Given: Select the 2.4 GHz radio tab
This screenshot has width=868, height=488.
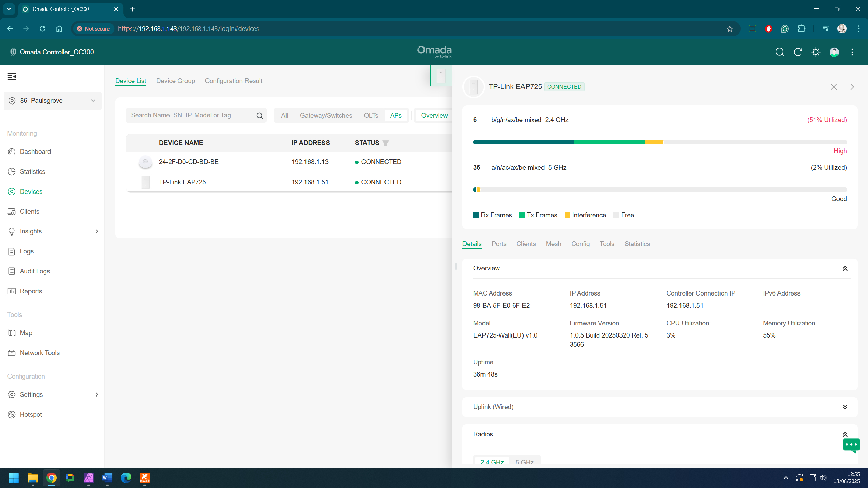Looking at the screenshot, I should pyautogui.click(x=492, y=462).
